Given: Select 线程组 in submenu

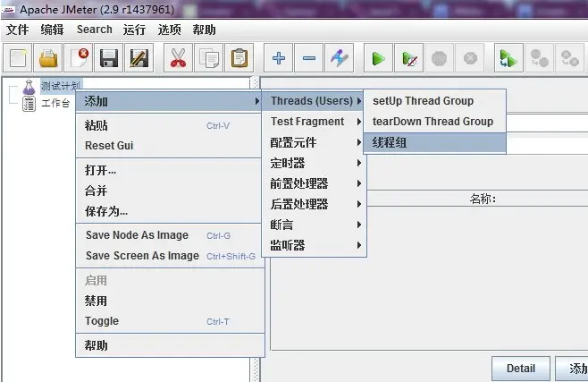Looking at the screenshot, I should (x=434, y=142).
